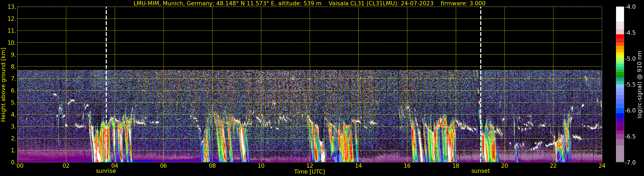The height and width of the screenshot is (176, 644).
Task: Click the '00' time axis tick label
Action: coord(20,166)
